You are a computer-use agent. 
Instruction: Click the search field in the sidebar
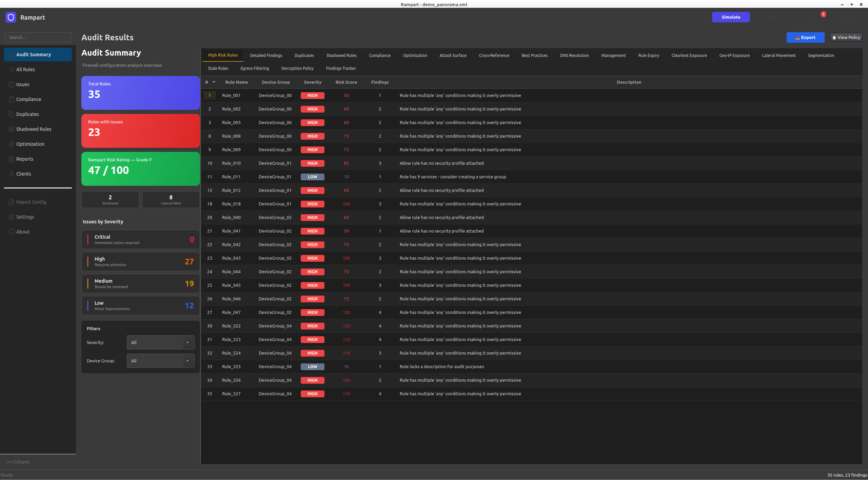[x=38, y=37]
